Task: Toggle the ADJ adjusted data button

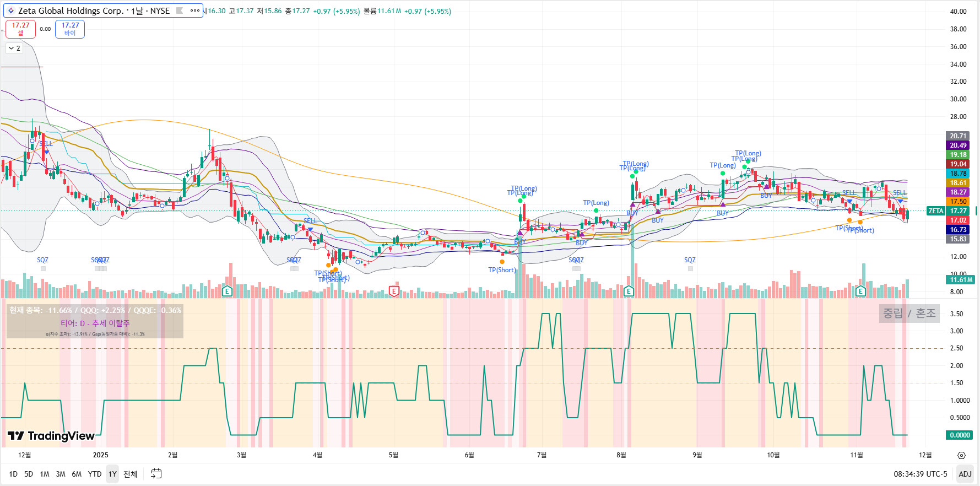Action: click(x=965, y=474)
